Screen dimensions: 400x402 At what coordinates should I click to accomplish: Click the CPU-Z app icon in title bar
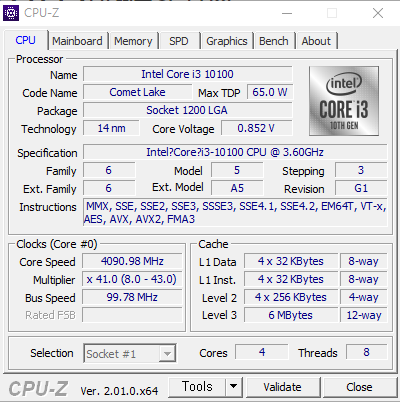[x=11, y=13]
